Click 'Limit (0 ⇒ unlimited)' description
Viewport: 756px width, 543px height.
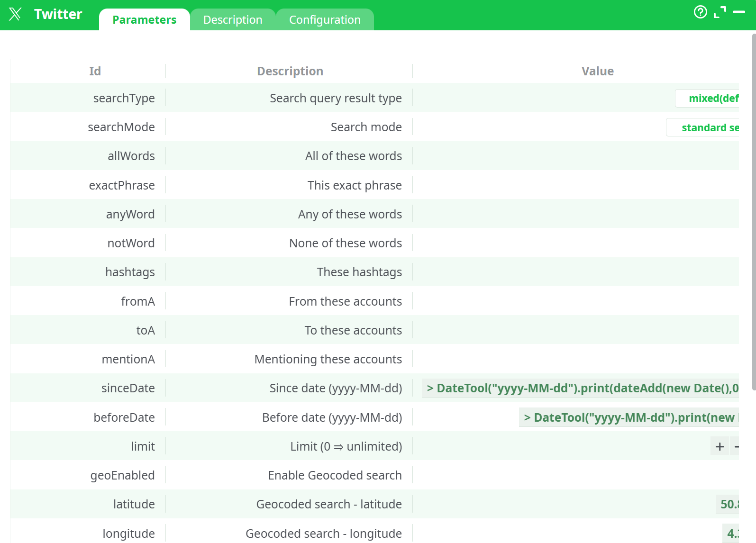(346, 446)
